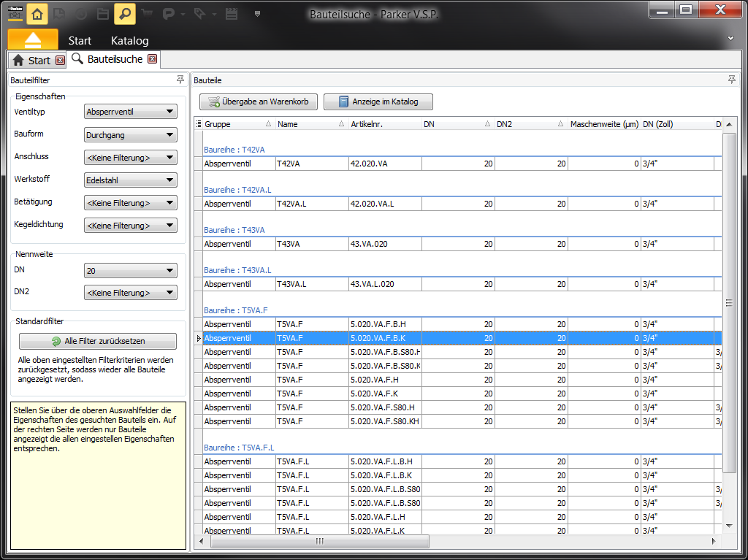Collapse the ribbon using the top-right chevron
Viewport: 748px width, 560px height.
[731, 38]
